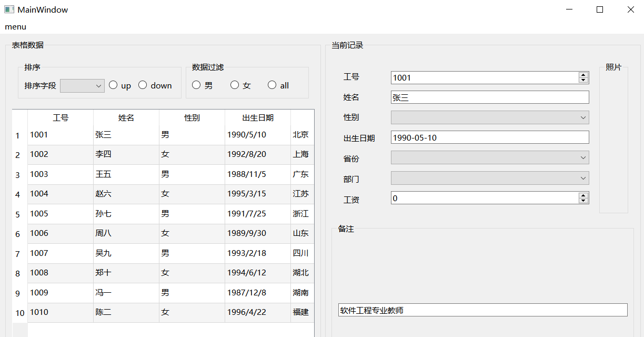
Task: Click birth date cell 1988/11/5
Action: coord(258,175)
